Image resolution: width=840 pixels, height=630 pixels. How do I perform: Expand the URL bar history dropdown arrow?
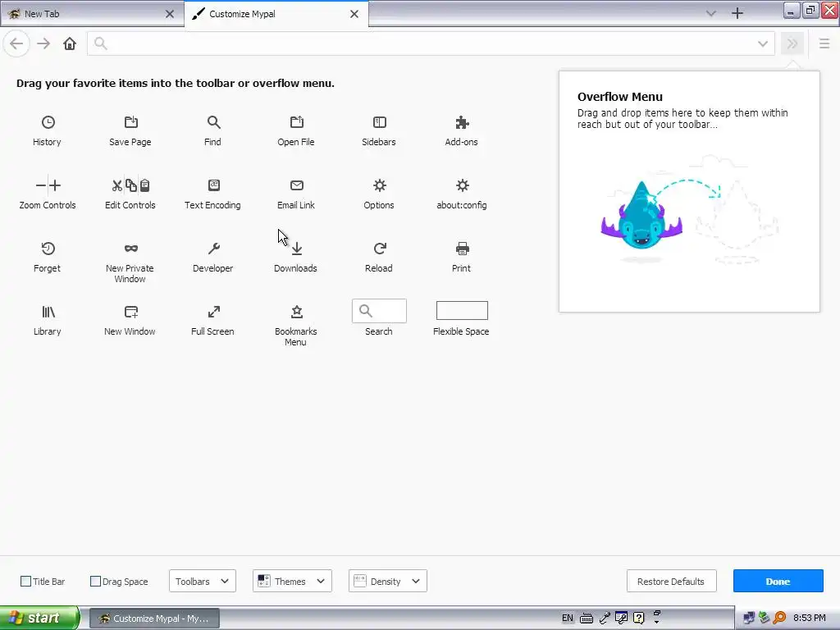(762, 44)
